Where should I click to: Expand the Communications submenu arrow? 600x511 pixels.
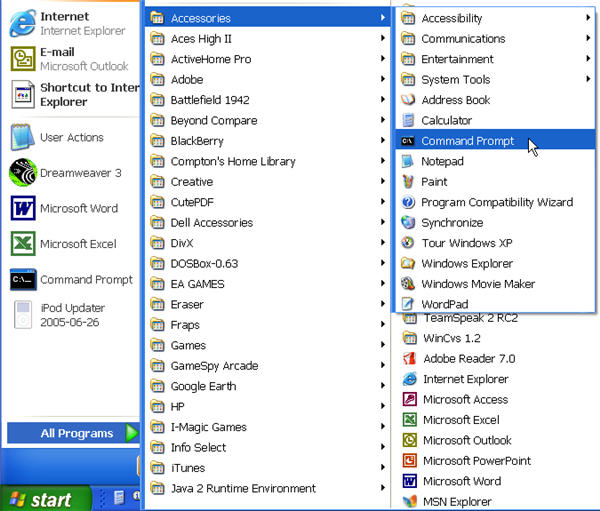click(x=588, y=38)
